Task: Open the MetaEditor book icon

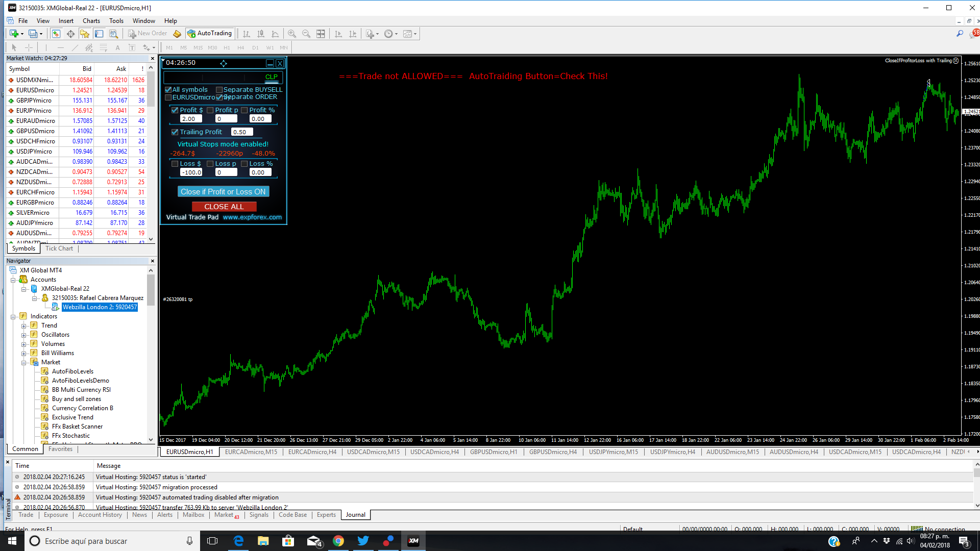Action: pyautogui.click(x=177, y=34)
